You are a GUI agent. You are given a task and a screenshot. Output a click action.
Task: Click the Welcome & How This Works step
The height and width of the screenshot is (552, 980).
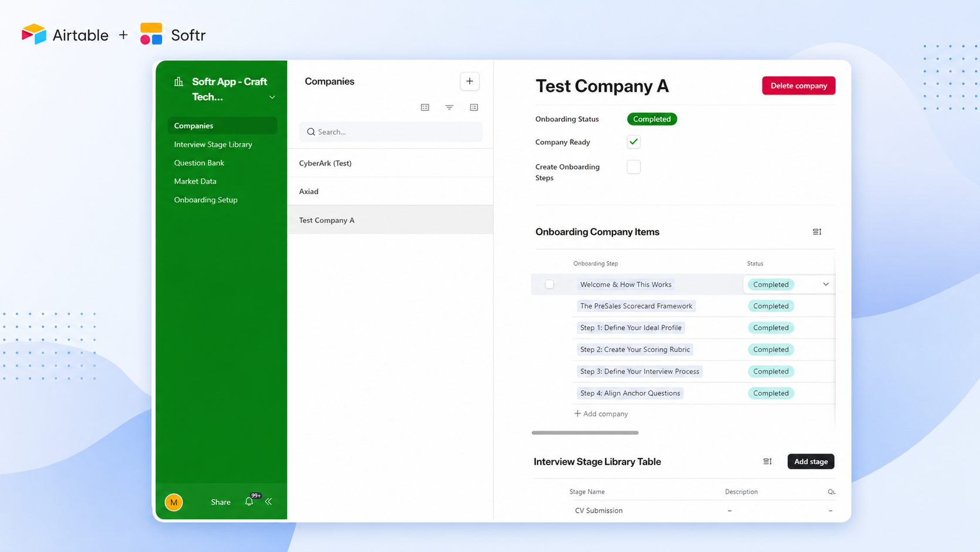point(625,285)
